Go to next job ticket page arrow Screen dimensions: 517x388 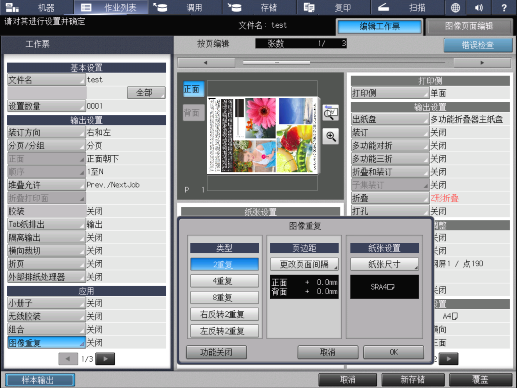[x=105, y=359]
